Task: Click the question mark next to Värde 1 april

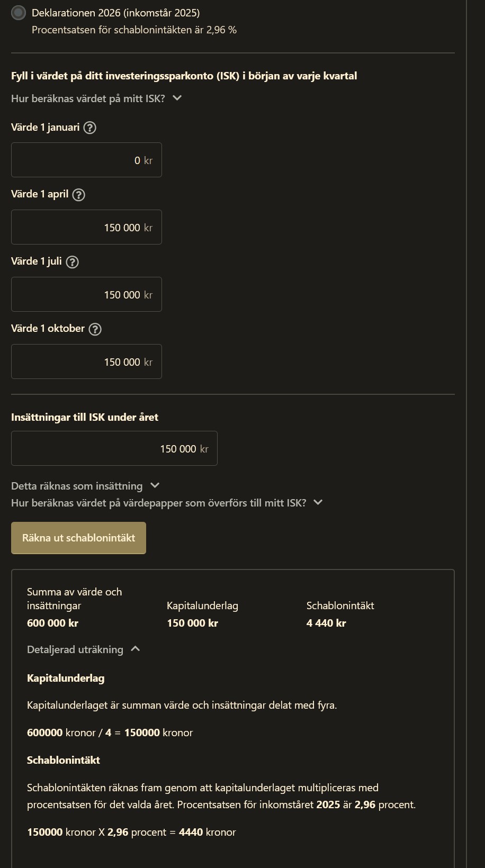Action: [78, 195]
